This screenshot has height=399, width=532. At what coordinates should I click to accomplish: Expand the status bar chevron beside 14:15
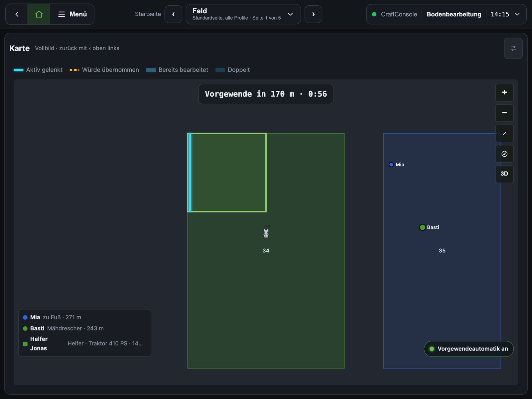pos(517,14)
